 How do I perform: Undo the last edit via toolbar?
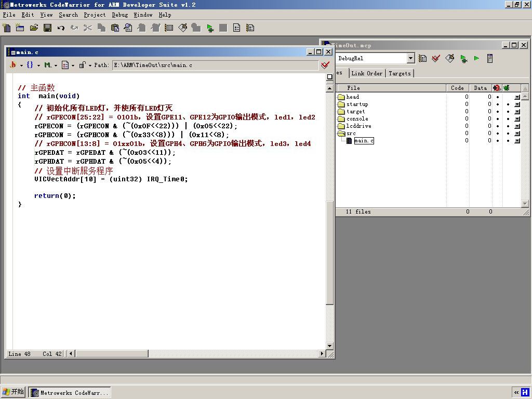(x=61, y=28)
